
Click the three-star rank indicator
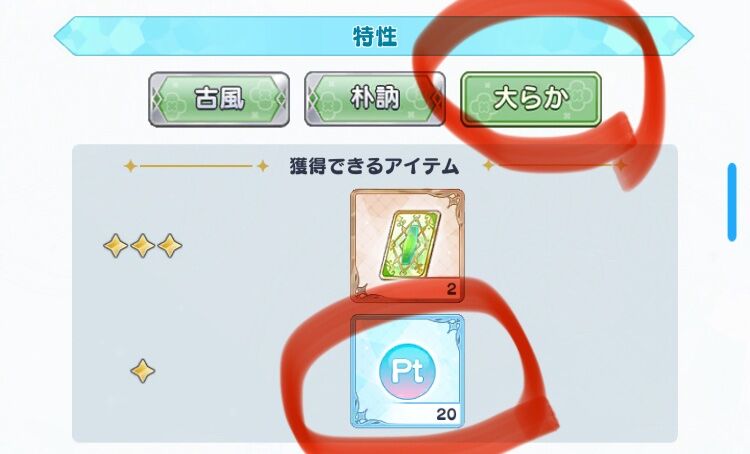[143, 246]
